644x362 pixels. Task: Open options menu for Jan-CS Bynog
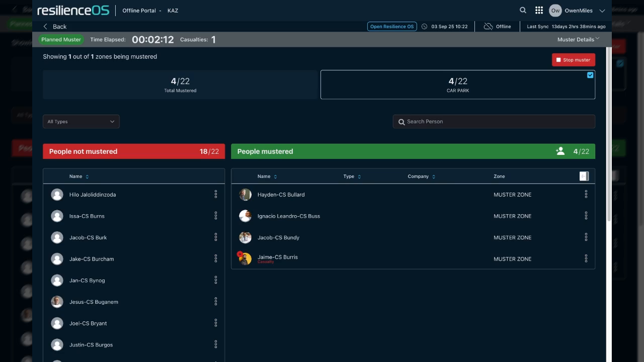click(x=216, y=280)
